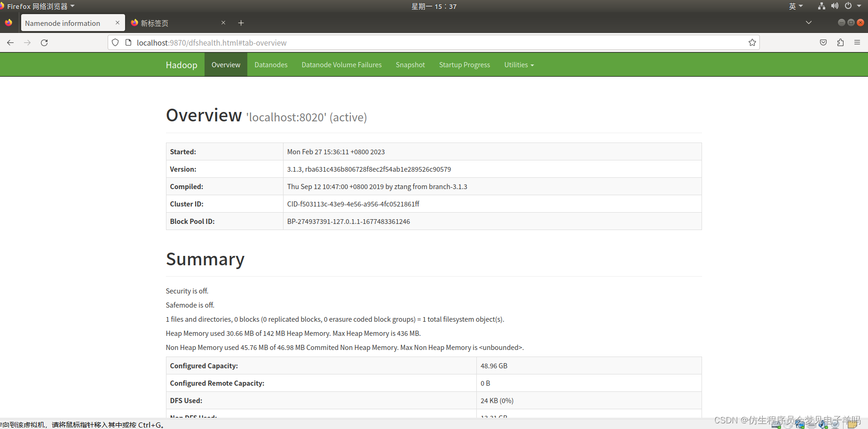Open the 英 input method dropdown

pos(796,6)
